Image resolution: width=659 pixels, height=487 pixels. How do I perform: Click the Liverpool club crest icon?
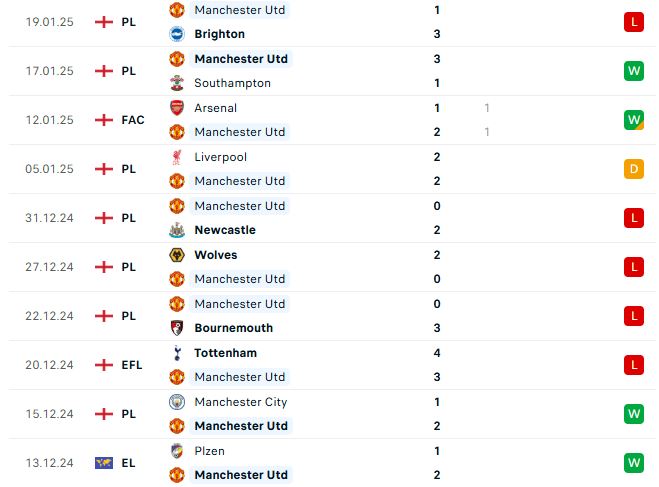coord(177,157)
